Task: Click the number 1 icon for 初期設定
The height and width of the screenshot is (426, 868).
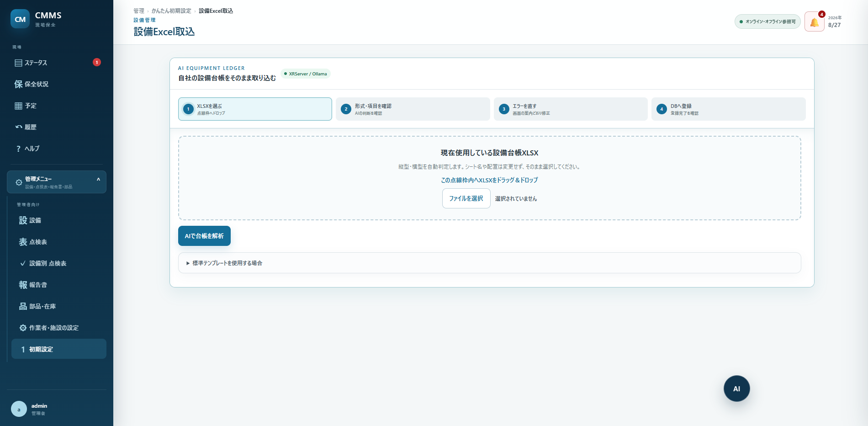Action: tap(23, 349)
